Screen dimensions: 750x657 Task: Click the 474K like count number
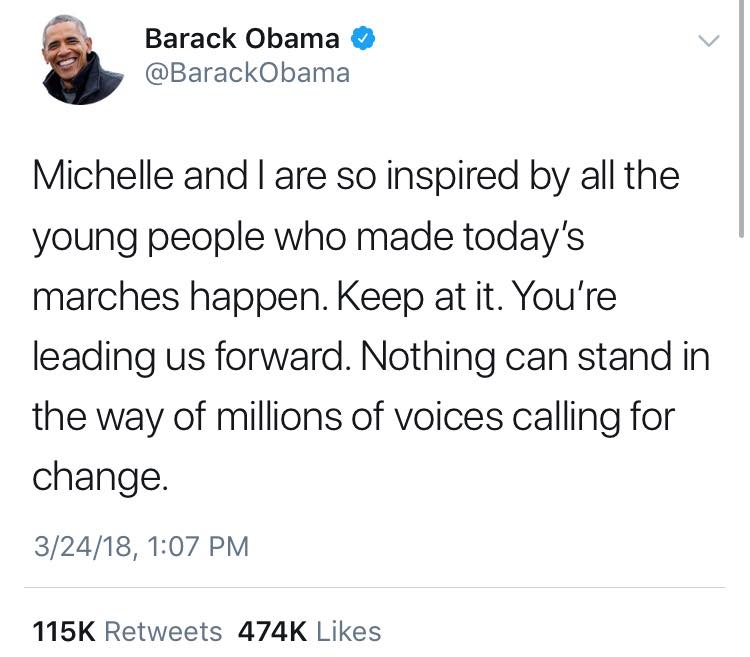pos(272,632)
